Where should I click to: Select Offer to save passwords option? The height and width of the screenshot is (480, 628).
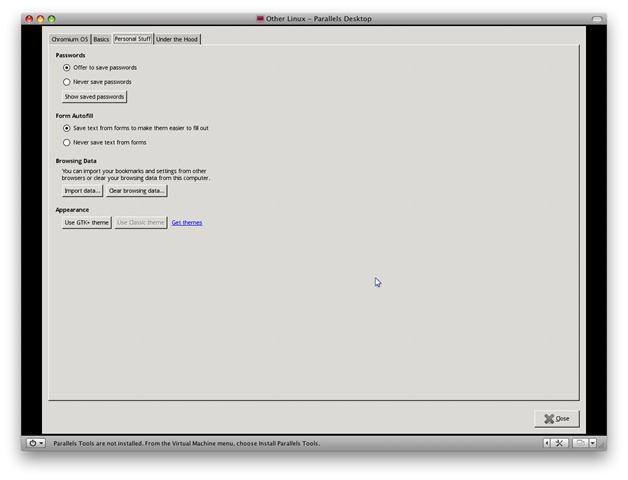point(67,68)
